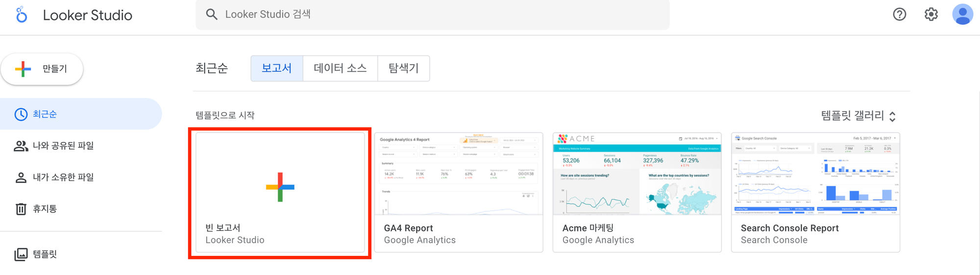Click the up-down arrows beside 템플릿 갤러리
This screenshot has width=980, height=275.
(892, 116)
